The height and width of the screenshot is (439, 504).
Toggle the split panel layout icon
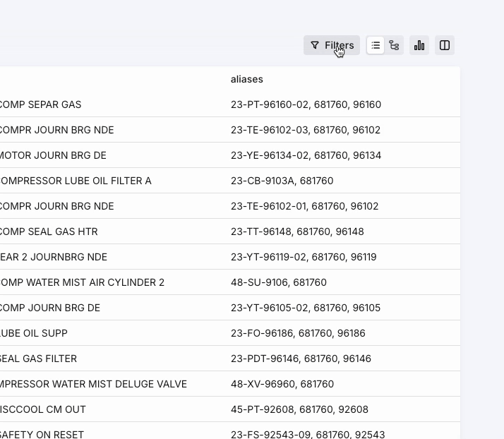coord(445,45)
